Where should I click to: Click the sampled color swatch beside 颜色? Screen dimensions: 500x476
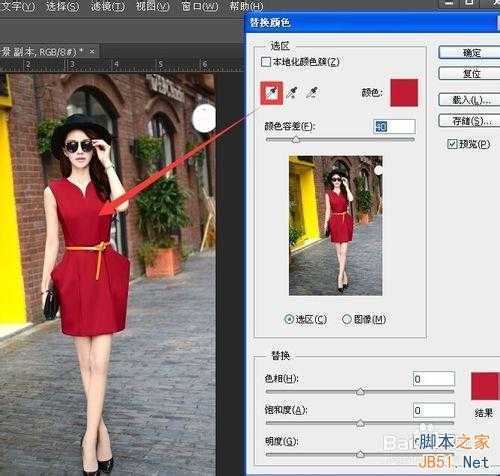404,93
